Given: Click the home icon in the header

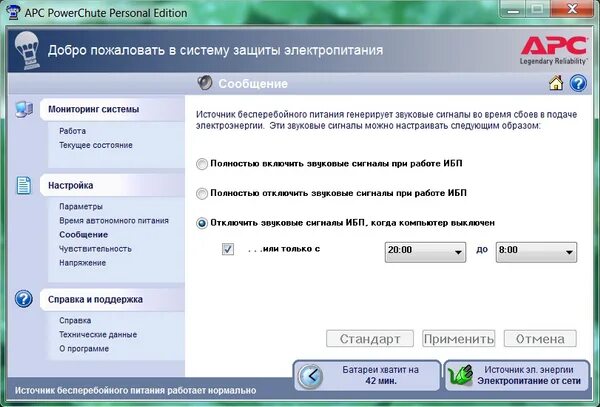Looking at the screenshot, I should [556, 83].
